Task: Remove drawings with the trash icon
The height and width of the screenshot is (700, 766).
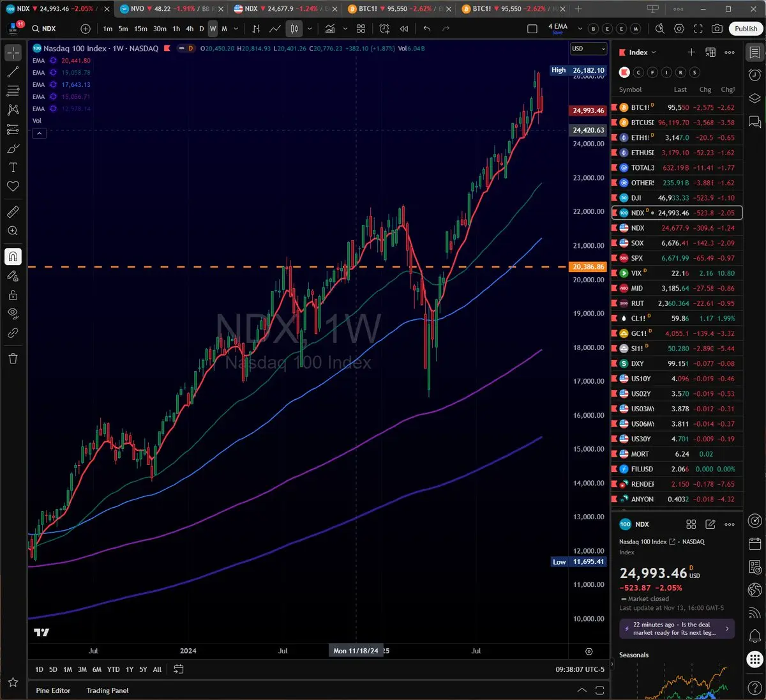Action: (13, 358)
